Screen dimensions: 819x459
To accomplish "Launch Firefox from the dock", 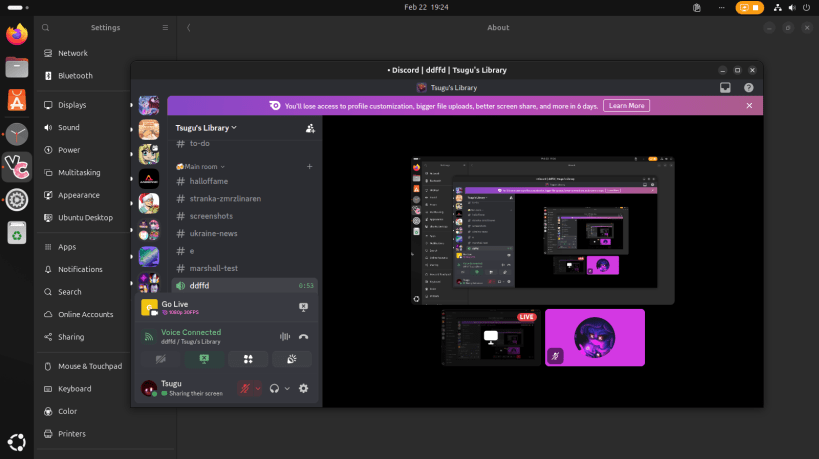I will click(x=17, y=34).
